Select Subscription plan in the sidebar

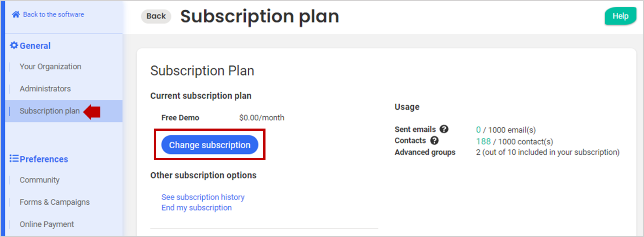[49, 111]
